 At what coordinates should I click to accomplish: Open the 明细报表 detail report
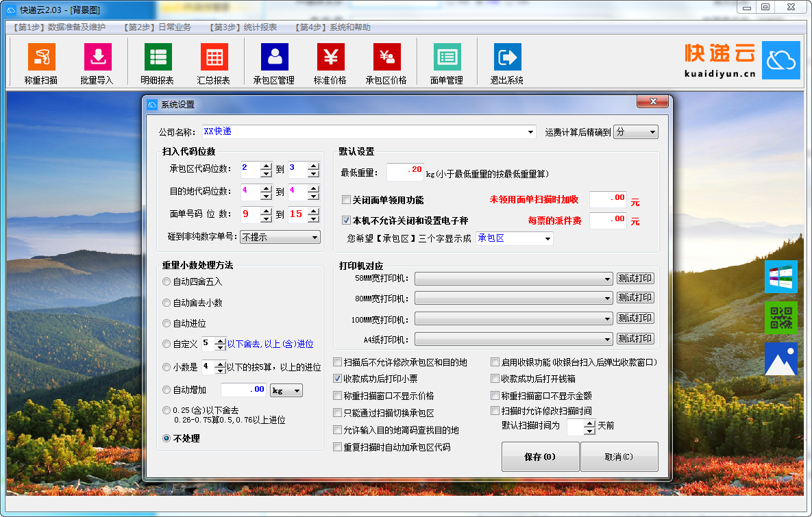[158, 58]
